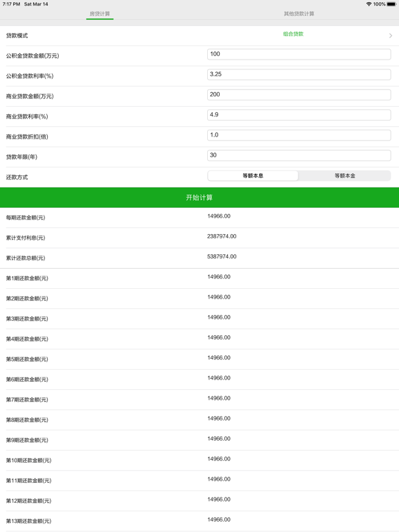This screenshot has width=399, height=532.
Task: Edit the 贷款年限 field showing 30
Action: tap(299, 155)
